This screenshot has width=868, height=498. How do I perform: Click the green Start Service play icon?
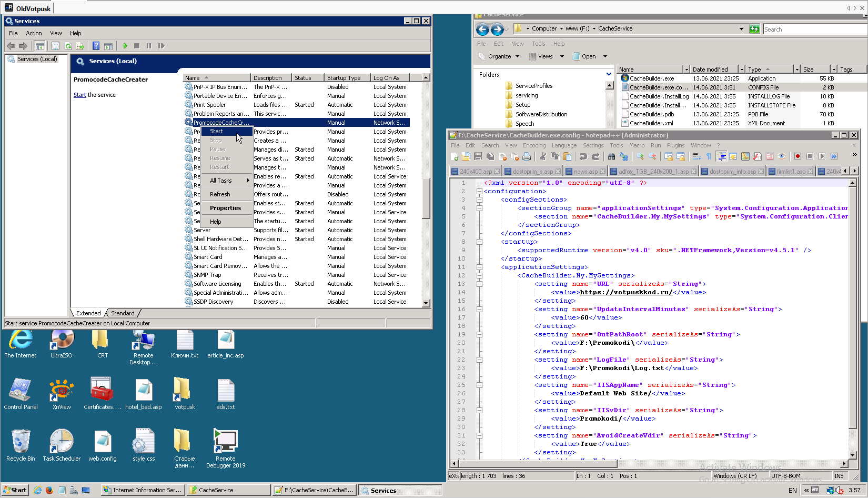tap(125, 46)
